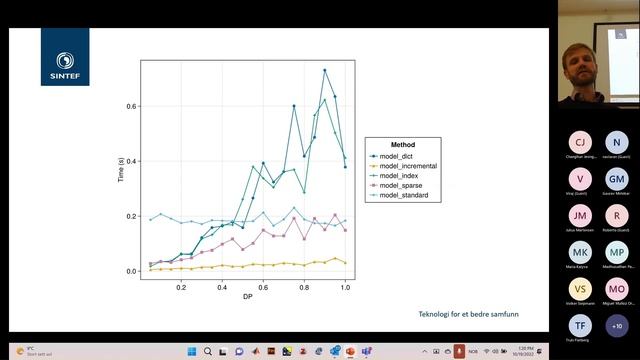The height and width of the screenshot is (360, 640).
Task: Open the Windows Start menu
Action: [191, 351]
